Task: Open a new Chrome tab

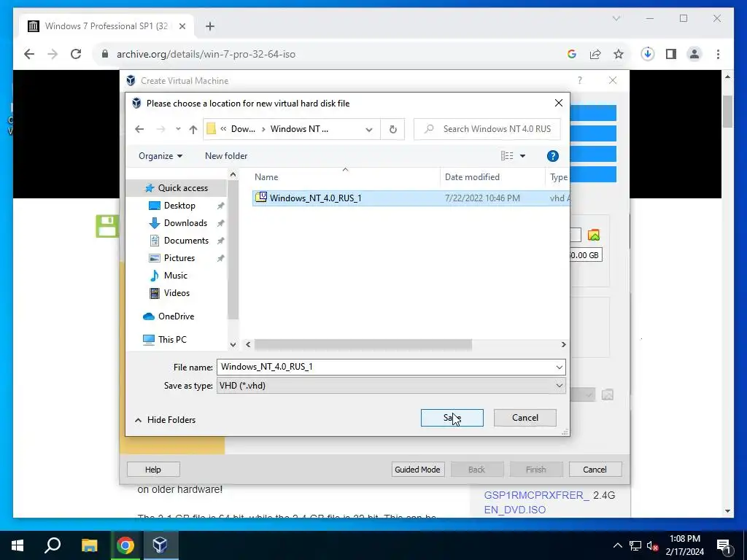Action: pyautogui.click(x=210, y=26)
